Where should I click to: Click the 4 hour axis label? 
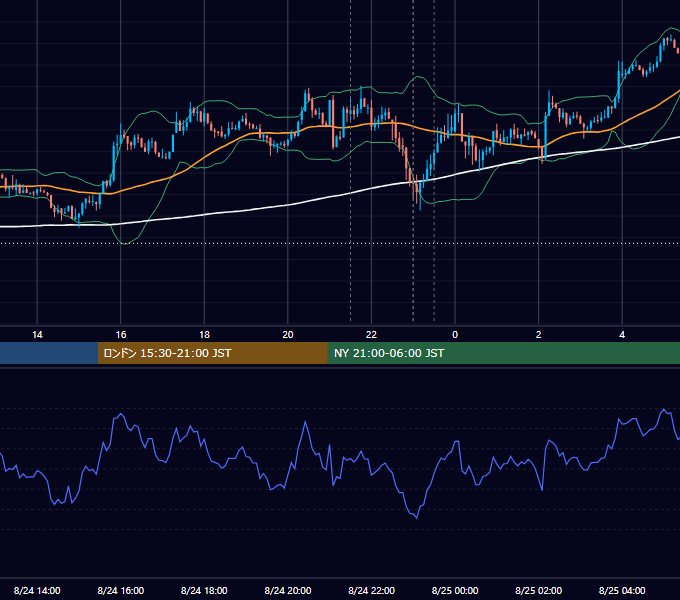(x=622, y=335)
